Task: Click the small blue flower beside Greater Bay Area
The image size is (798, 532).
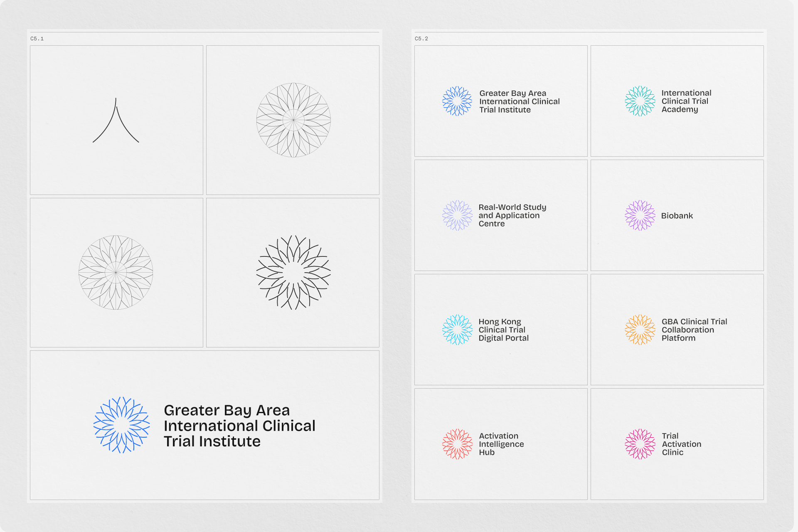Action: 457,101
